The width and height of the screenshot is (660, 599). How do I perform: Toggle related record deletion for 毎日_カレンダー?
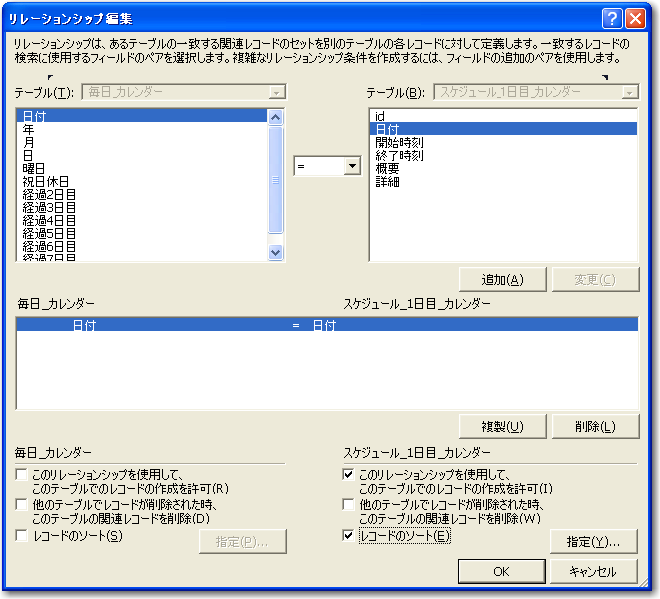pos(22,505)
